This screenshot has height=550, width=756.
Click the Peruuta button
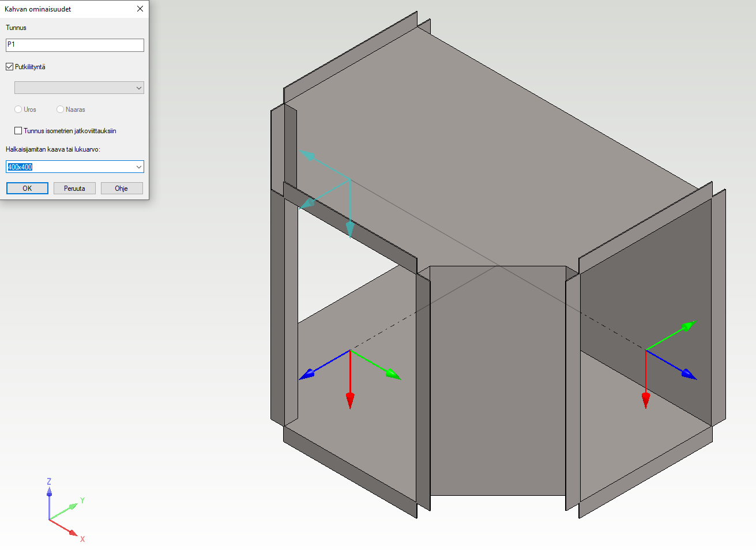pos(74,189)
